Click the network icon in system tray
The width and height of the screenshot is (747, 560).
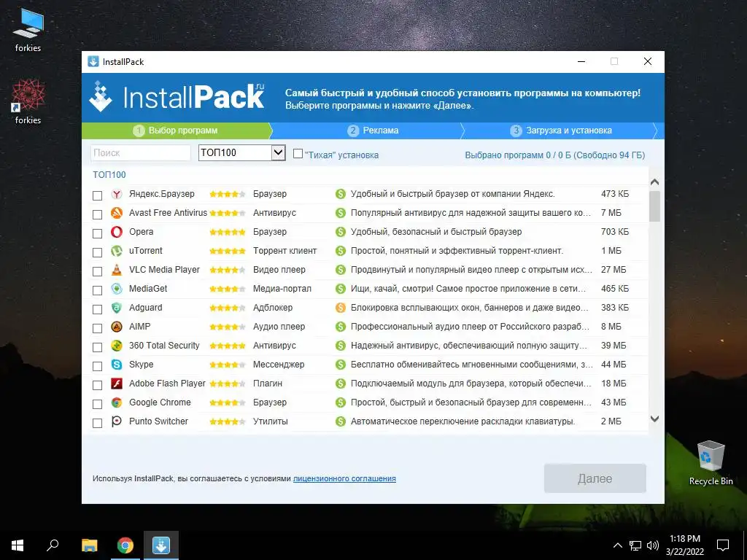(635, 545)
